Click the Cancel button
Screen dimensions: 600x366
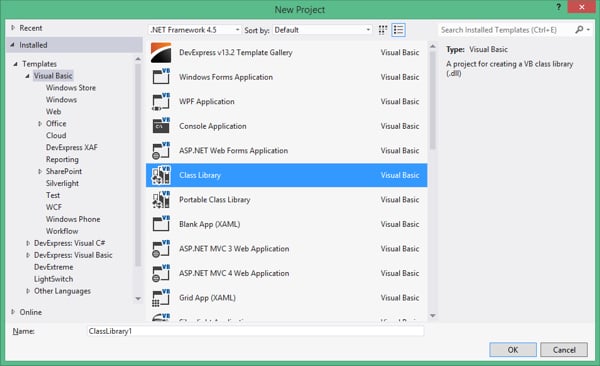pos(564,350)
